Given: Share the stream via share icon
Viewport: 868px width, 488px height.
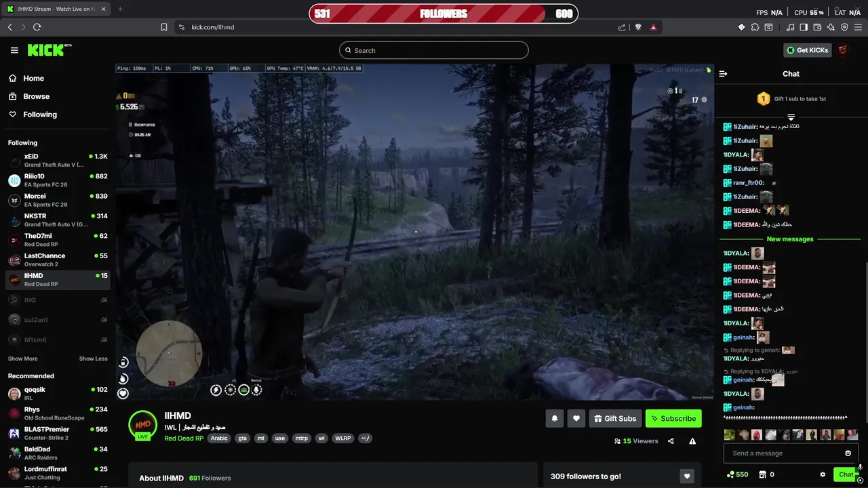Looking at the screenshot, I should pos(671,441).
